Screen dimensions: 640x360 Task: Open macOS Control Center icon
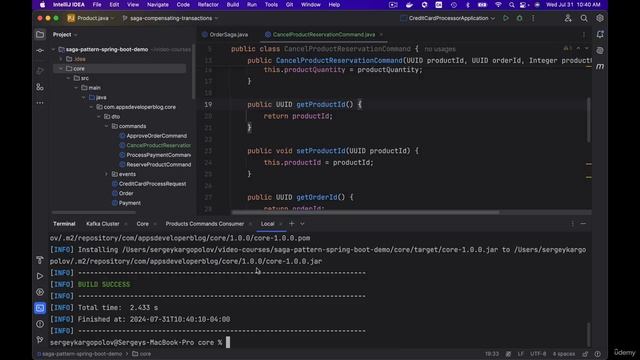(x=523, y=5)
